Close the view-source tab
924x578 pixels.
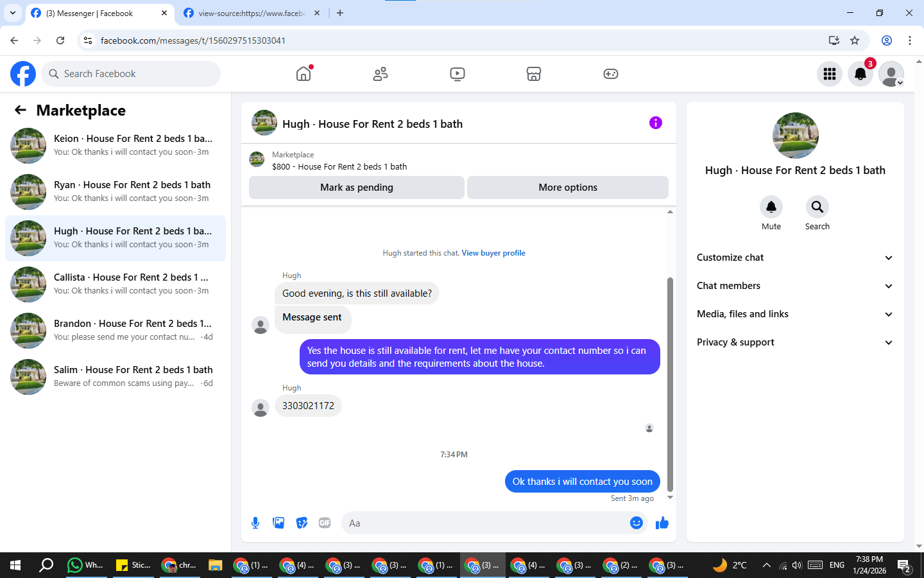click(x=317, y=13)
